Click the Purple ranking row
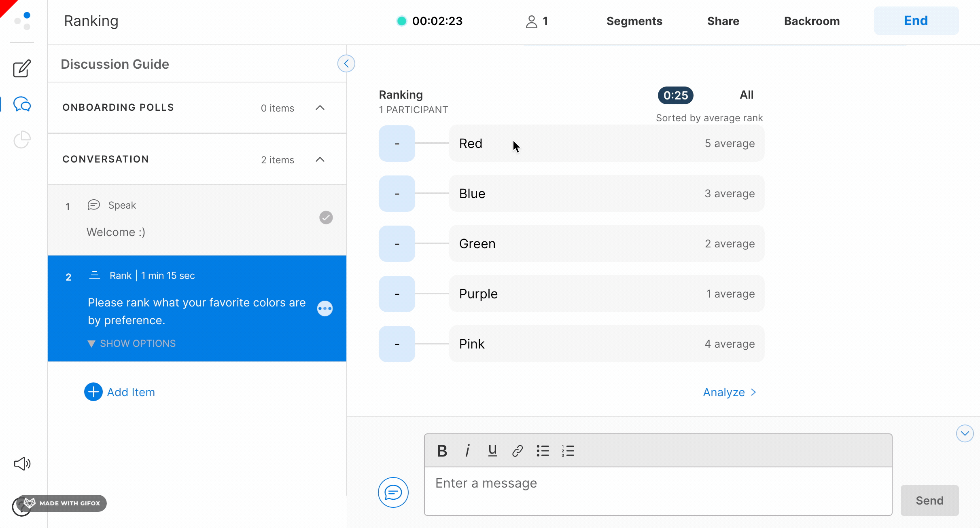Image resolution: width=980 pixels, height=528 pixels. coord(607,294)
